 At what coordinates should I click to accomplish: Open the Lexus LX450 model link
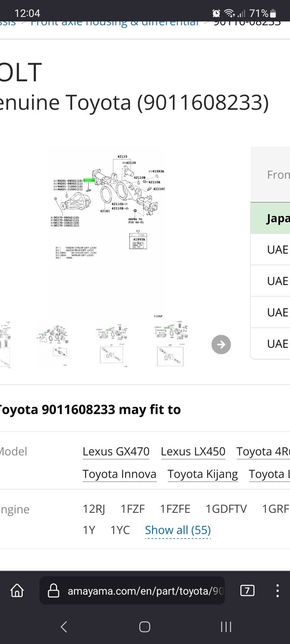[x=193, y=452]
